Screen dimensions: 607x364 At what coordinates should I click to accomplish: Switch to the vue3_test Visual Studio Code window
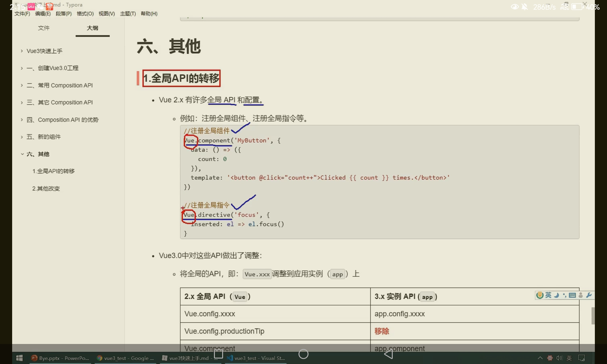(256, 358)
